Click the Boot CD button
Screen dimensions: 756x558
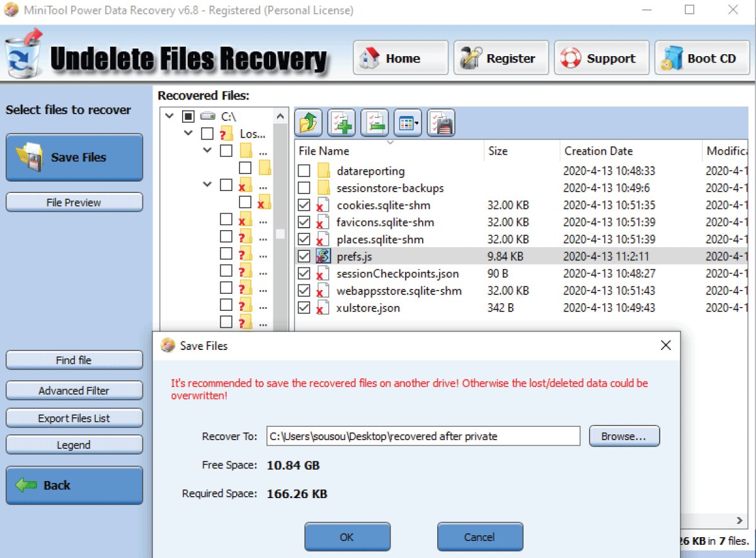coord(702,58)
